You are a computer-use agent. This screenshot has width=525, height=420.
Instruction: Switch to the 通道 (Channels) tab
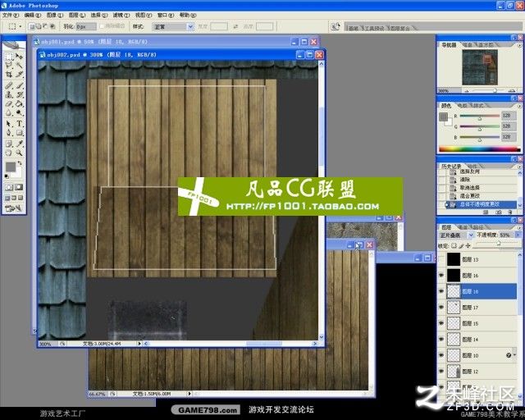[463, 227]
